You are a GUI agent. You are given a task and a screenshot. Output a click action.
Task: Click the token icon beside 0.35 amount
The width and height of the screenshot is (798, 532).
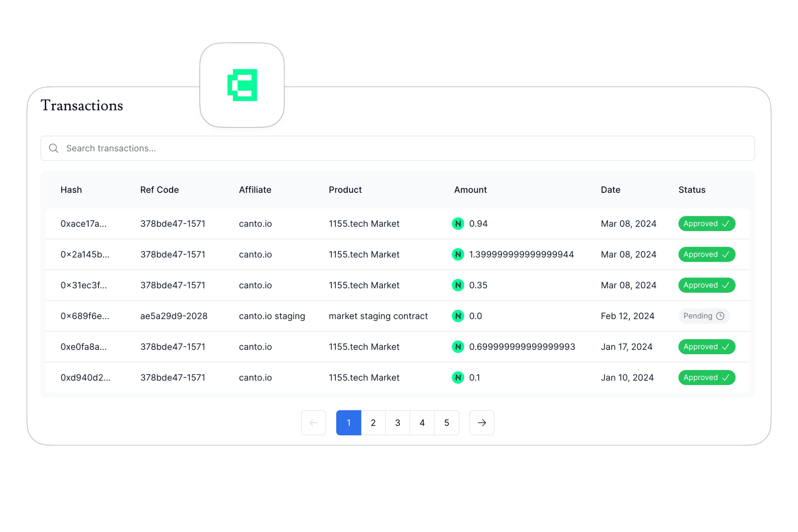pos(458,285)
